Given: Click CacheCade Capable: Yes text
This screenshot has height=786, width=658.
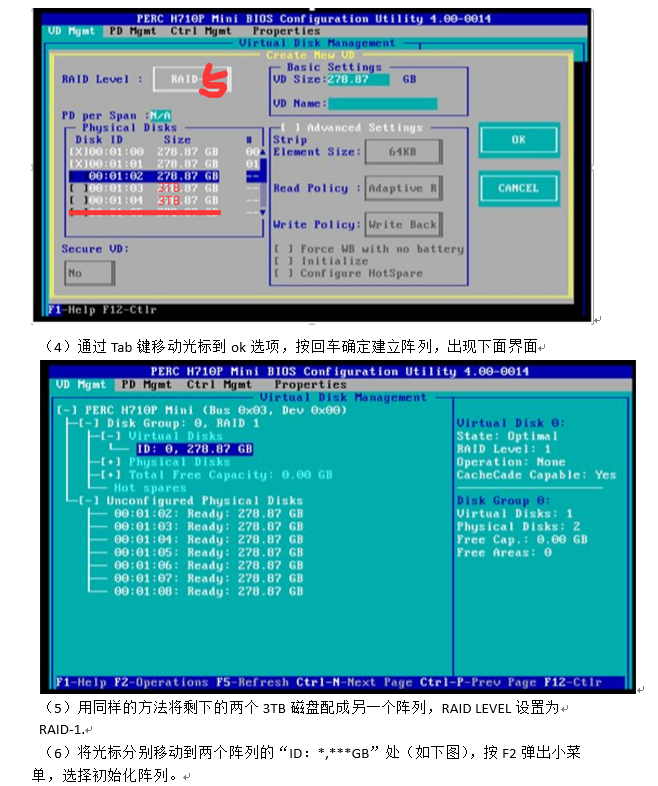Looking at the screenshot, I should tap(536, 475).
